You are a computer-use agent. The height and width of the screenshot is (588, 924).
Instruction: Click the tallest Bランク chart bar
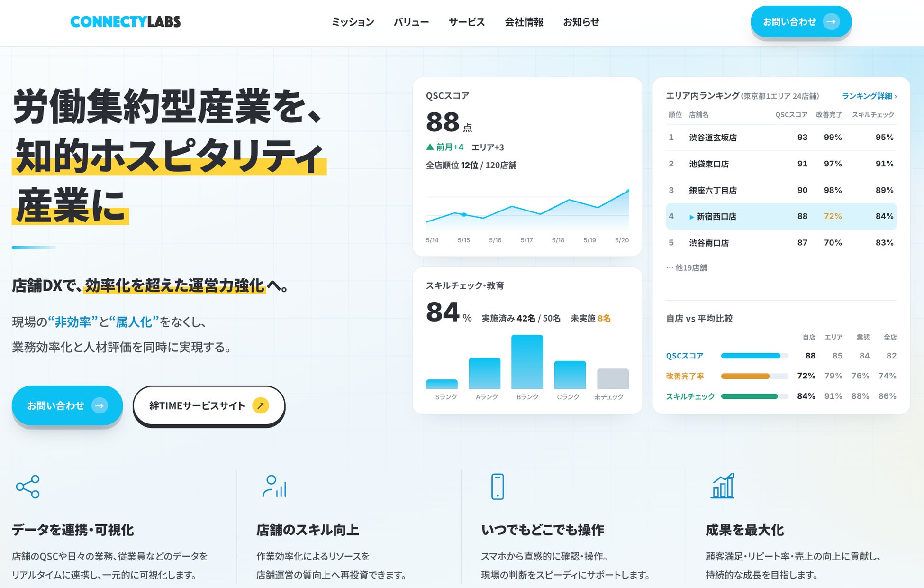coord(527,362)
